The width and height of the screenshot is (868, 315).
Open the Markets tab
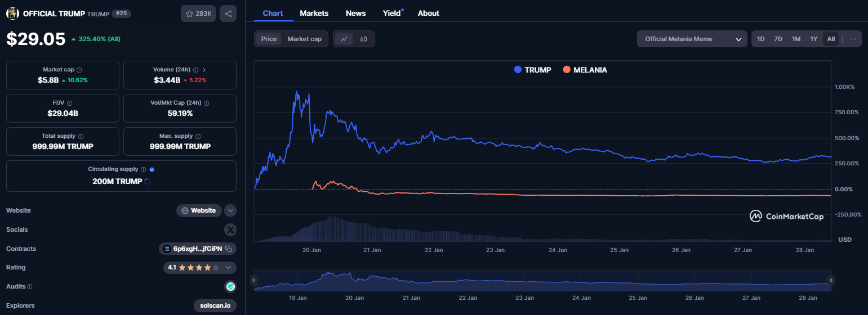pyautogui.click(x=314, y=13)
